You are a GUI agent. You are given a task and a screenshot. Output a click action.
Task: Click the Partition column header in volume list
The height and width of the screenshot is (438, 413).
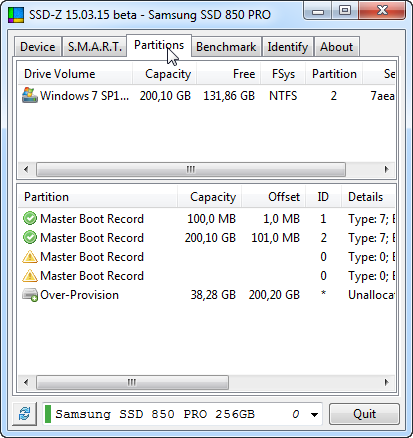pyautogui.click(x=334, y=74)
